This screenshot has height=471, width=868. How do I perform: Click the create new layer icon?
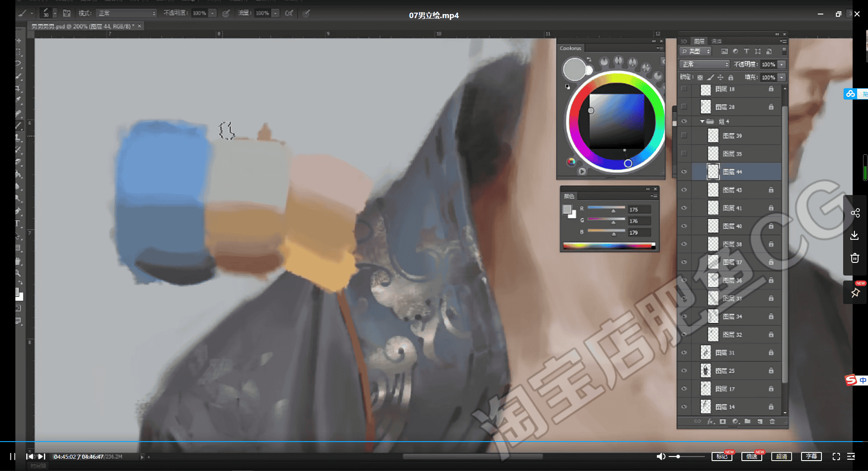760,421
